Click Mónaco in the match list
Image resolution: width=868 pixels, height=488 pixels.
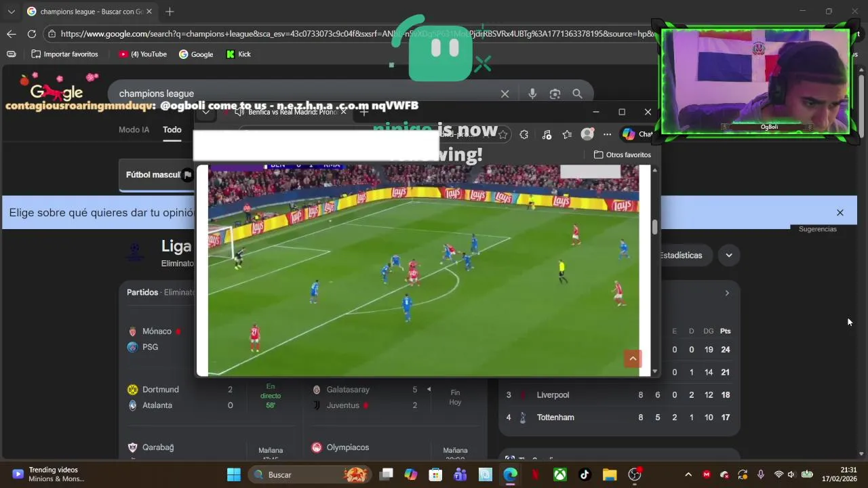tap(155, 331)
